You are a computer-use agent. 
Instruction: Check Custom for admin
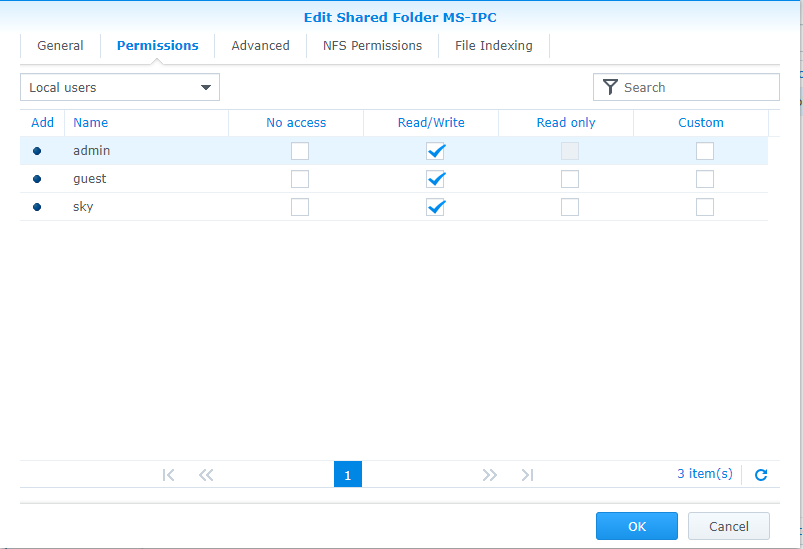tap(705, 151)
